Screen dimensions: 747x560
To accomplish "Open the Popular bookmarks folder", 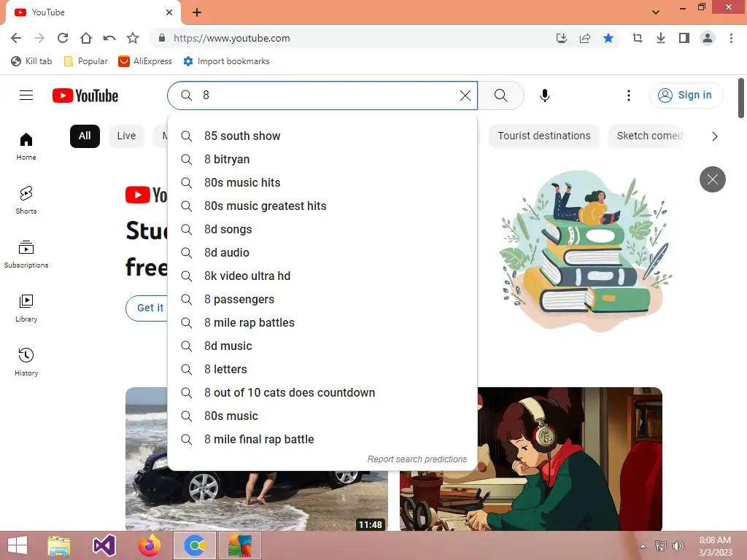I will (x=86, y=61).
